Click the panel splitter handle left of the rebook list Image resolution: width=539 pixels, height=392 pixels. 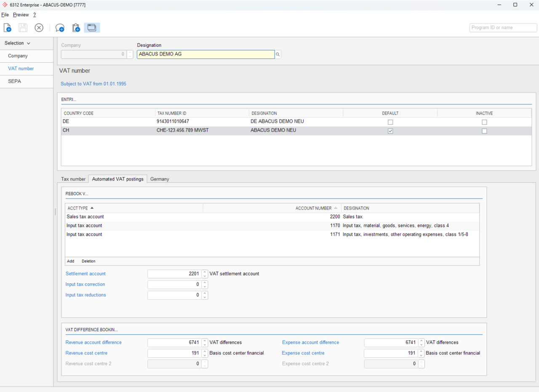click(55, 212)
